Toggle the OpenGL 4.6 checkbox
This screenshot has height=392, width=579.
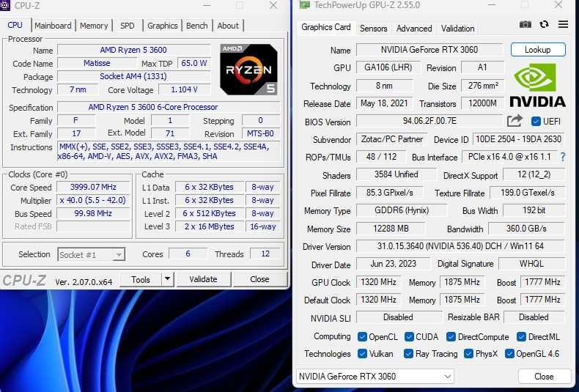[509, 354]
